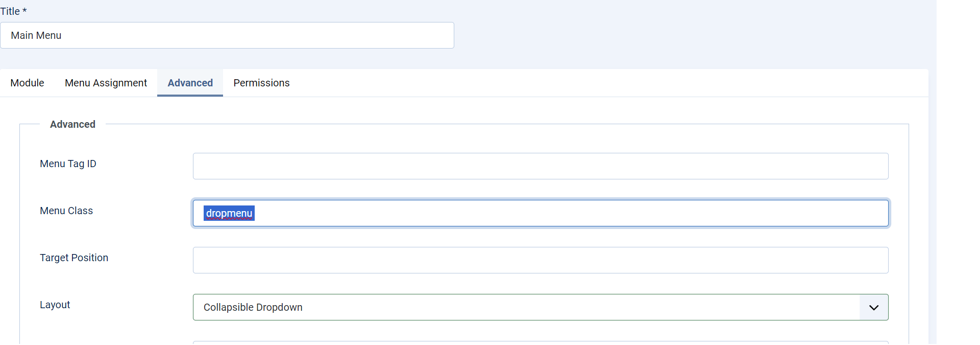
Task: Click the Menu Class field label
Action: [66, 211]
